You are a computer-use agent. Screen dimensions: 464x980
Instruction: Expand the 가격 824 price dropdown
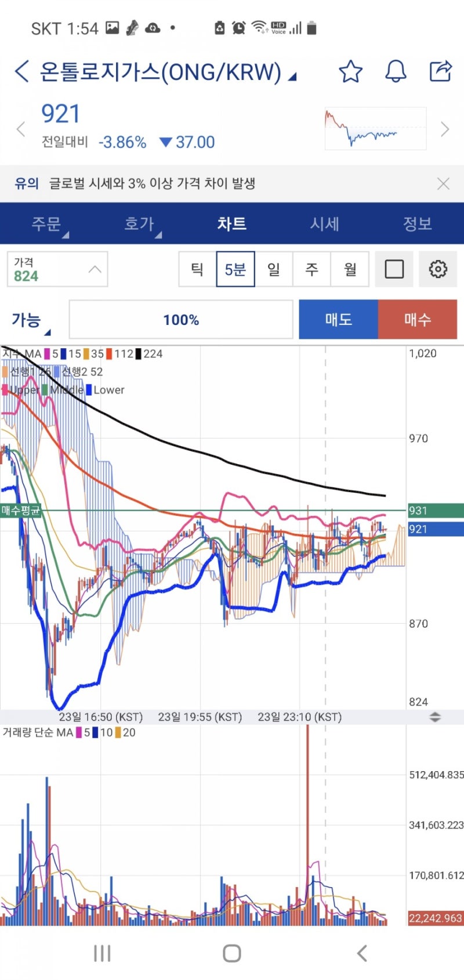click(57, 269)
